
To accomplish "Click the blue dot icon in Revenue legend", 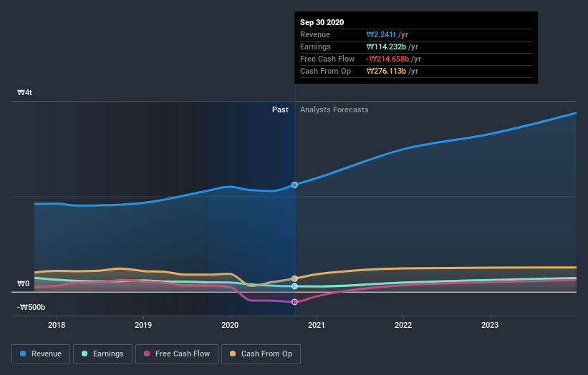I will 23,354.
